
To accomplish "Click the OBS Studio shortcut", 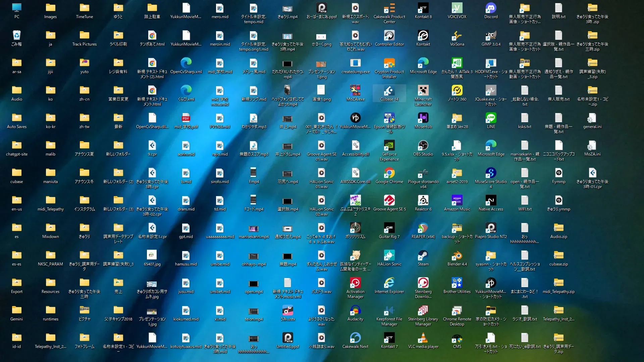I will click(x=423, y=146).
